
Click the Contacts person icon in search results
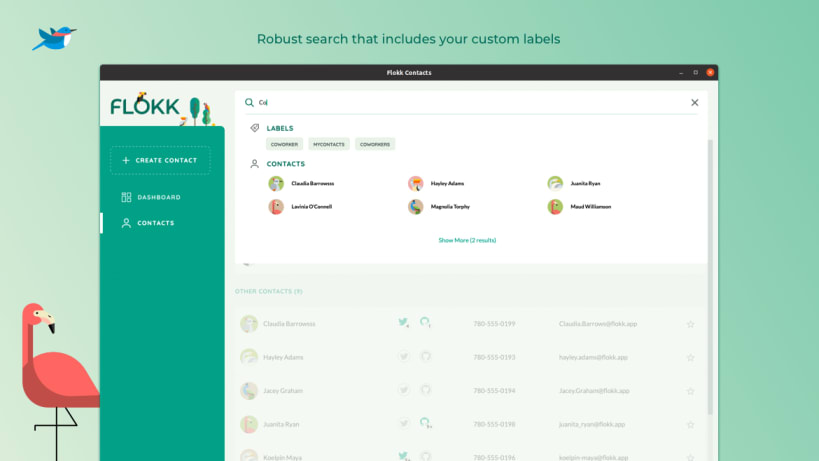pos(254,164)
